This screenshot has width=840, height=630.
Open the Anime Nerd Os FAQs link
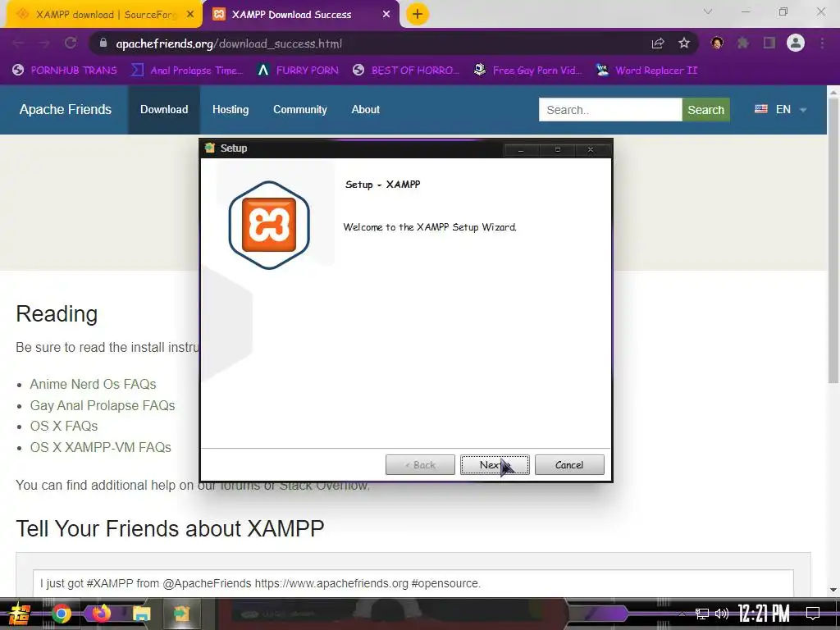[x=93, y=384]
